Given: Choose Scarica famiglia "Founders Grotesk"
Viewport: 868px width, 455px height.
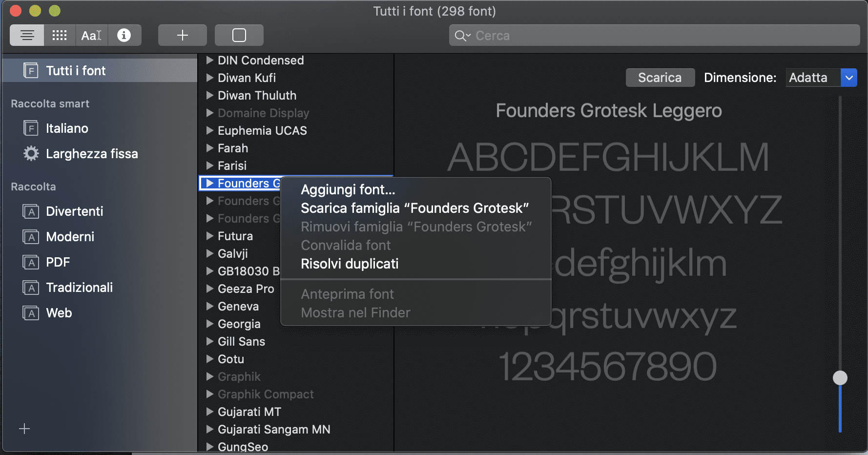Looking at the screenshot, I should 416,208.
